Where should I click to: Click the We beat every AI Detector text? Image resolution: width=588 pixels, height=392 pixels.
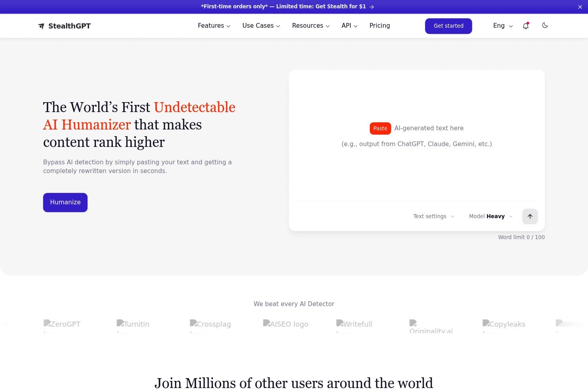294,304
